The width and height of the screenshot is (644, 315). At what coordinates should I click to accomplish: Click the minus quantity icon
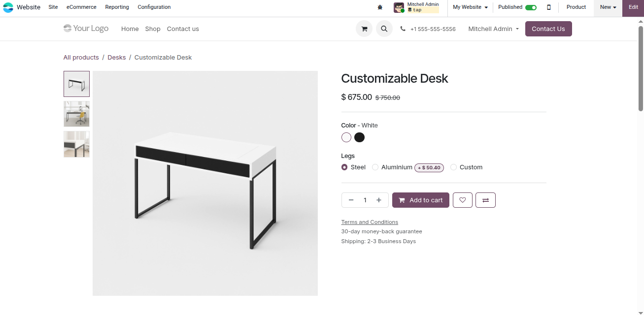[x=351, y=200]
